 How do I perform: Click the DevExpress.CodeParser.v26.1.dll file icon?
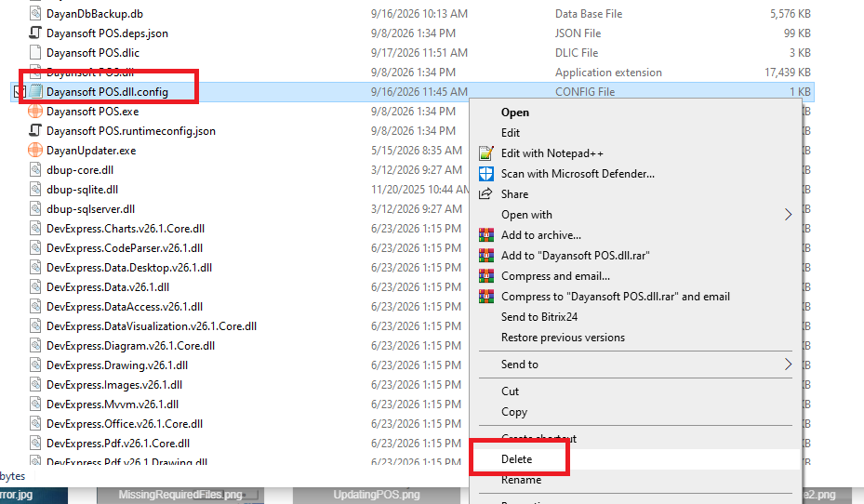click(x=35, y=248)
